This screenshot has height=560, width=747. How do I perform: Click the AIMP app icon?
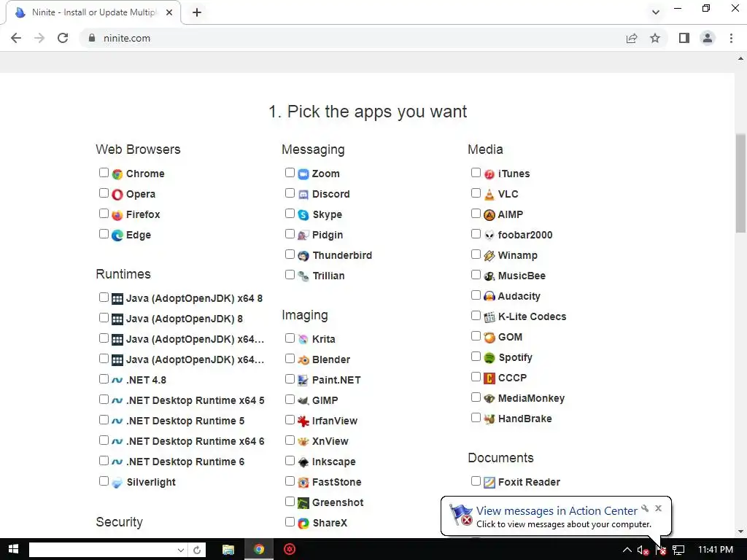tap(489, 215)
